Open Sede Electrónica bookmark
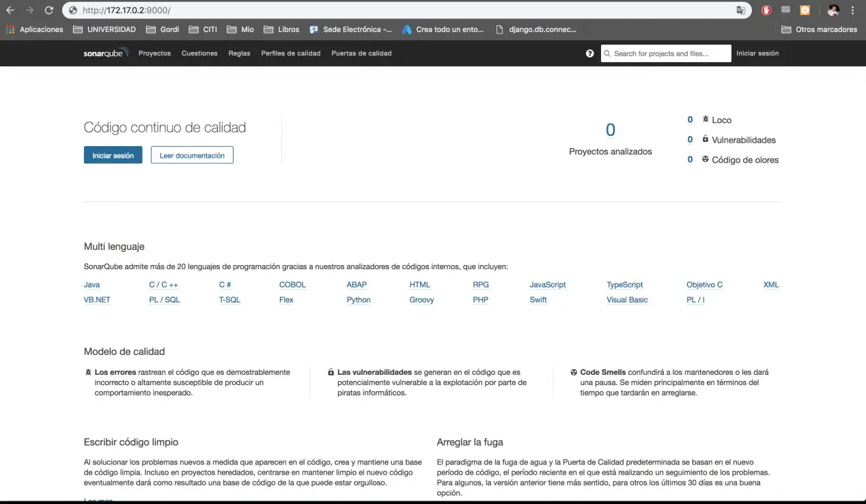 click(350, 29)
